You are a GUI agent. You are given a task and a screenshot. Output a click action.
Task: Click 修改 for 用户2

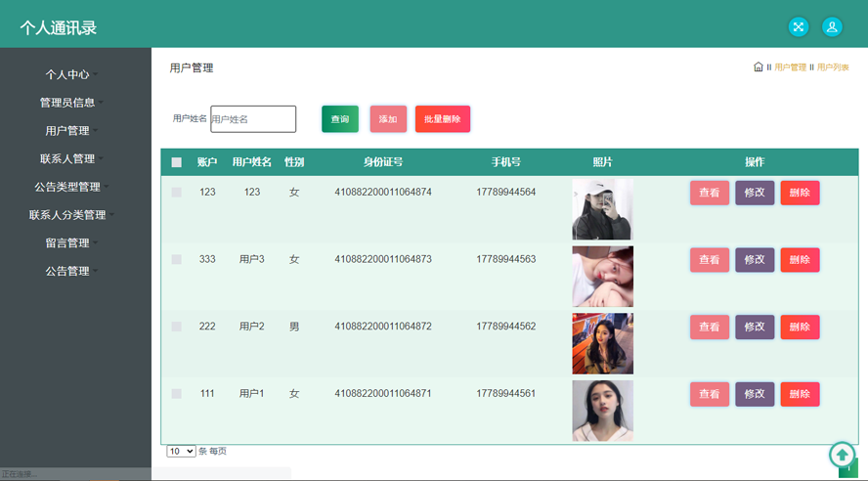(755, 328)
